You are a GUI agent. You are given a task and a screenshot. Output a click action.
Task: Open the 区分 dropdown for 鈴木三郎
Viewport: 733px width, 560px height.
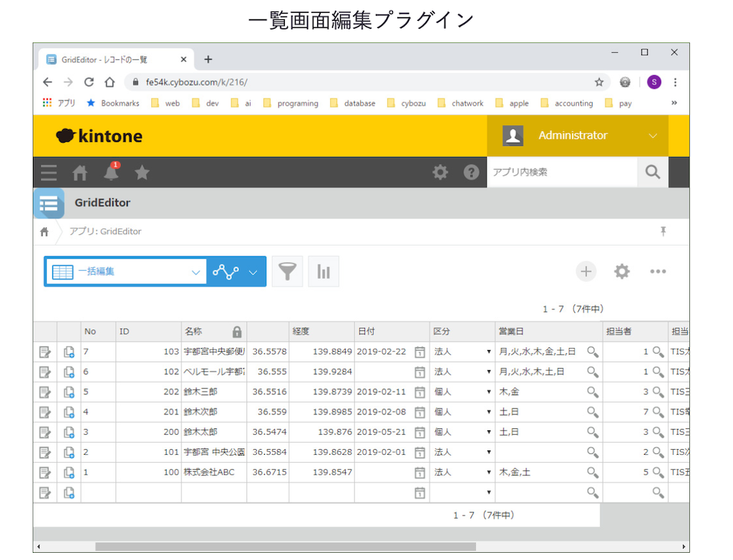click(x=489, y=392)
